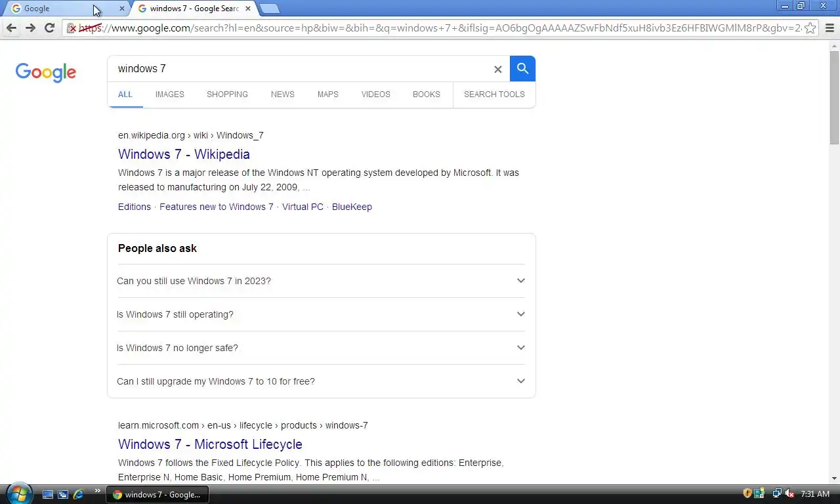Go forward with the browser forward arrow
The height and width of the screenshot is (504, 840).
[x=30, y=28]
